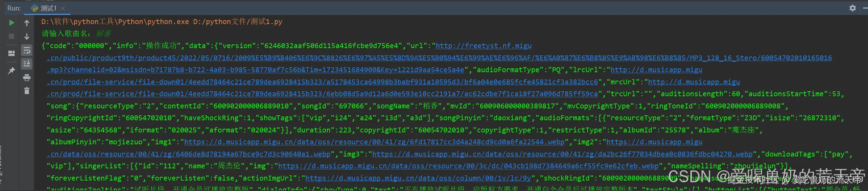
Task: Toggle the scroll to end icon
Action: [x=27, y=64]
